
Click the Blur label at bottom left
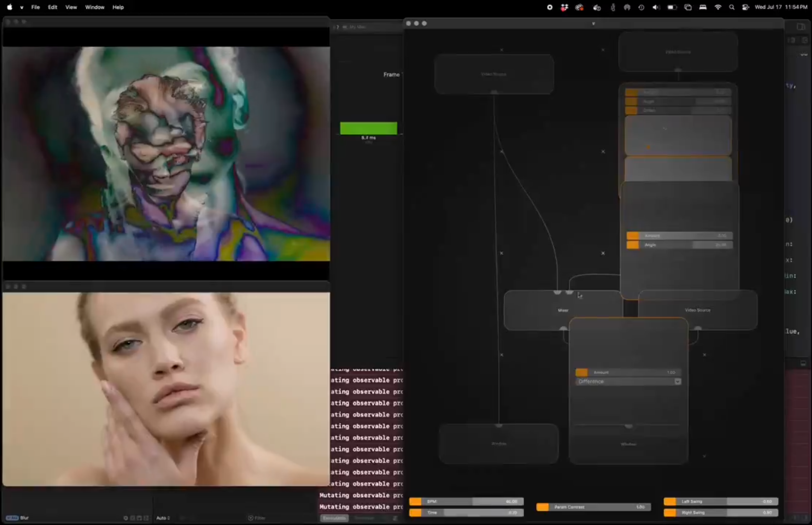pyautogui.click(x=24, y=518)
